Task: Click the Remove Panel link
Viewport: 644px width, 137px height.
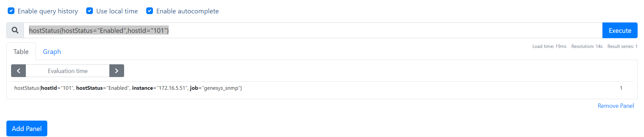Action: (615, 106)
